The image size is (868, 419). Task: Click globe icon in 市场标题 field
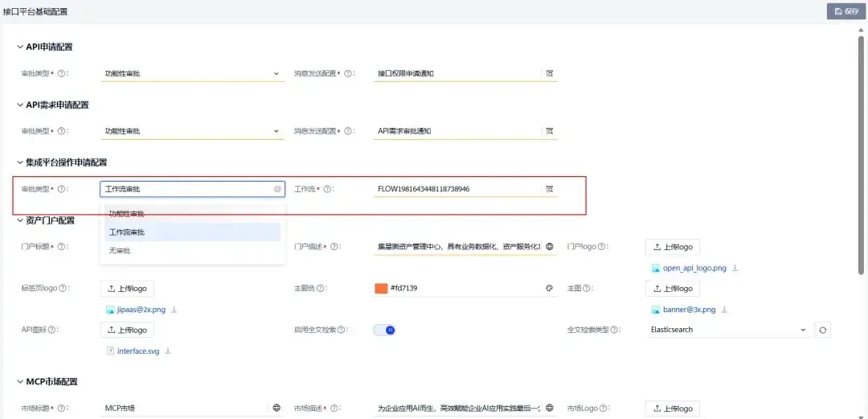tap(276, 408)
